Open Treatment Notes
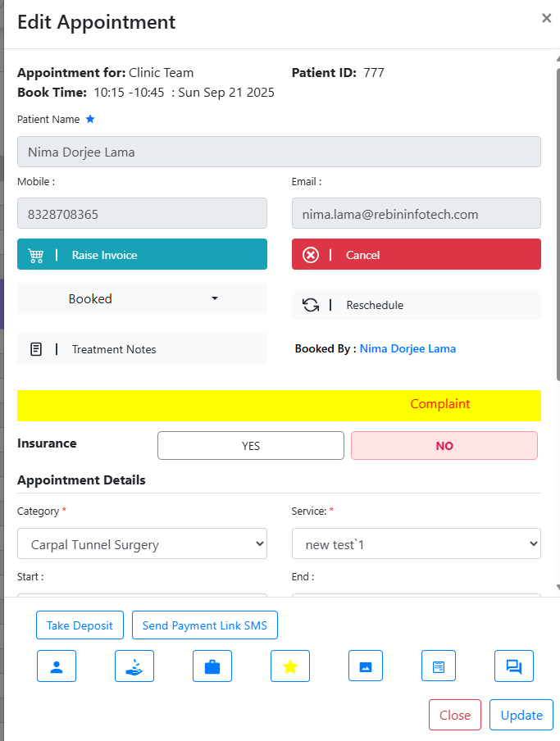Viewport: 560px width, 741px height. [142, 349]
